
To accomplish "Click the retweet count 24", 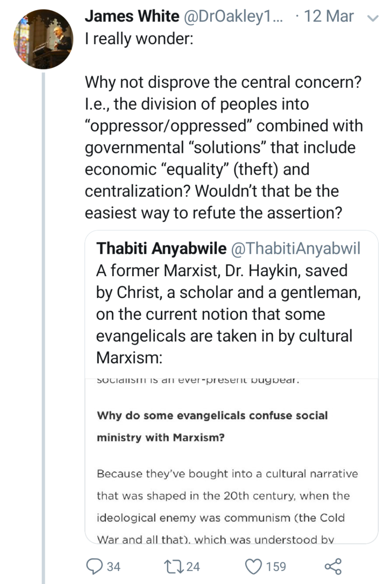I will tap(193, 567).
